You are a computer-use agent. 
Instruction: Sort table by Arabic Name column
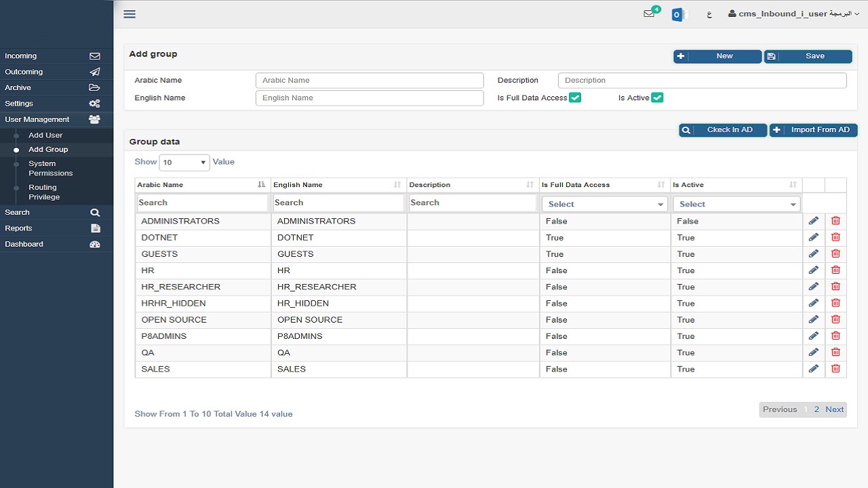[x=203, y=185]
